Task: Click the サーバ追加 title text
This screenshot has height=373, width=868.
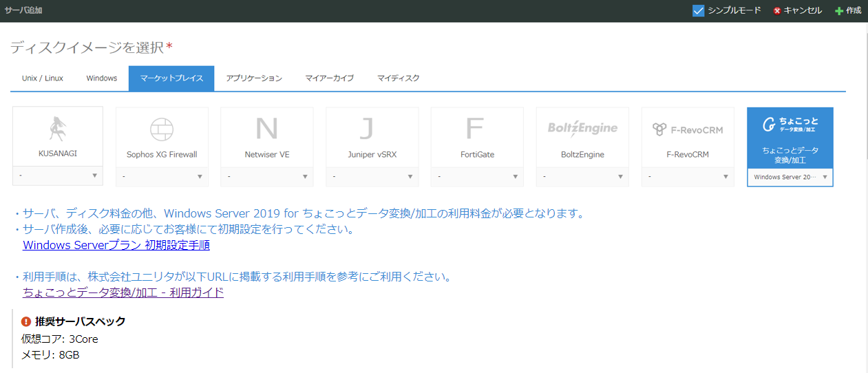Action: [23, 10]
